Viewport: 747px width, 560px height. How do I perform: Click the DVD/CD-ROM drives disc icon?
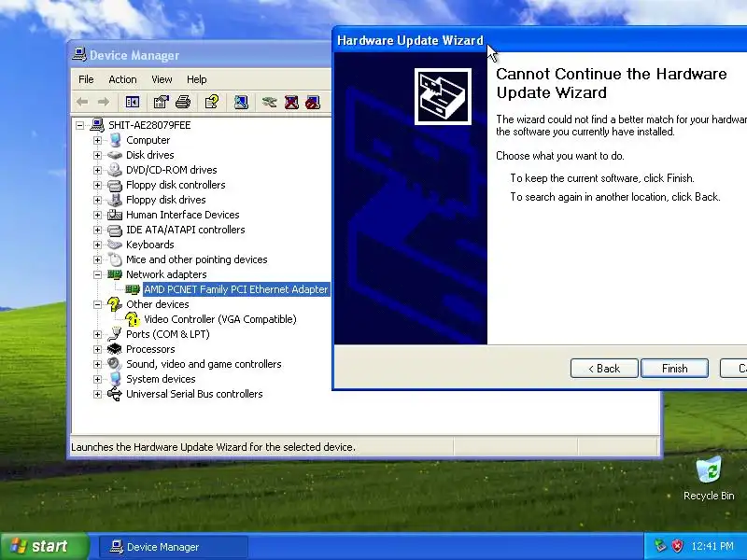115,170
